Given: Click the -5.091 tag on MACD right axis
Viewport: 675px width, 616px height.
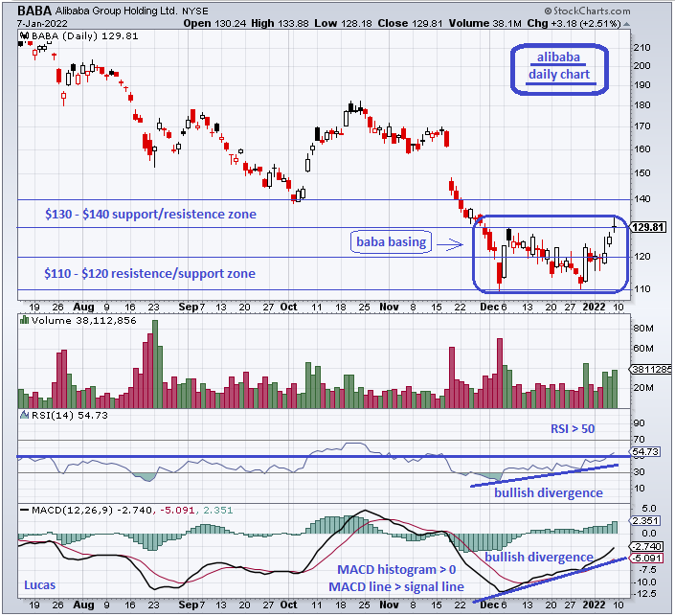Looking at the screenshot, I should pyautogui.click(x=646, y=559).
